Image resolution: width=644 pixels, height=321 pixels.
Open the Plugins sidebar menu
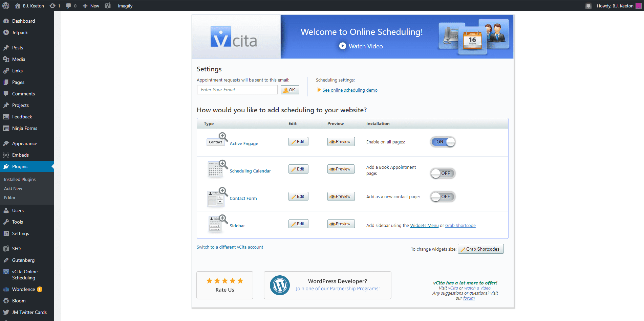(27, 166)
